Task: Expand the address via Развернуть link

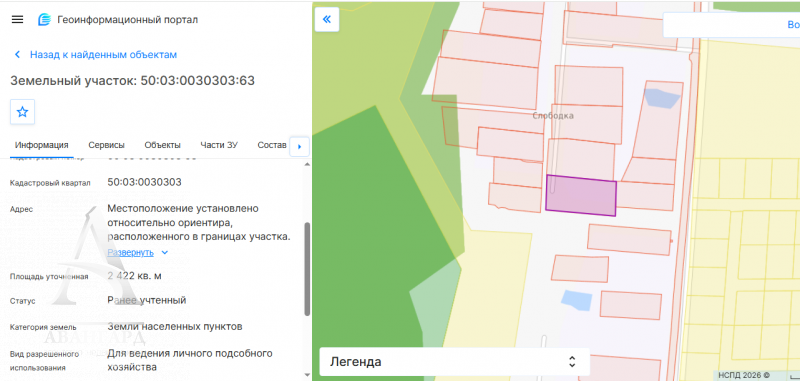Action: pyautogui.click(x=130, y=252)
